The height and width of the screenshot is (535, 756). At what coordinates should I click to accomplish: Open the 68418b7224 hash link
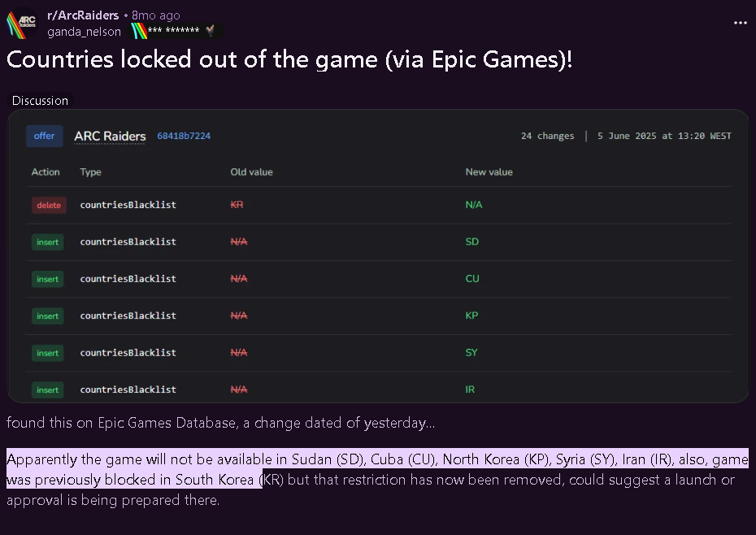pos(184,137)
